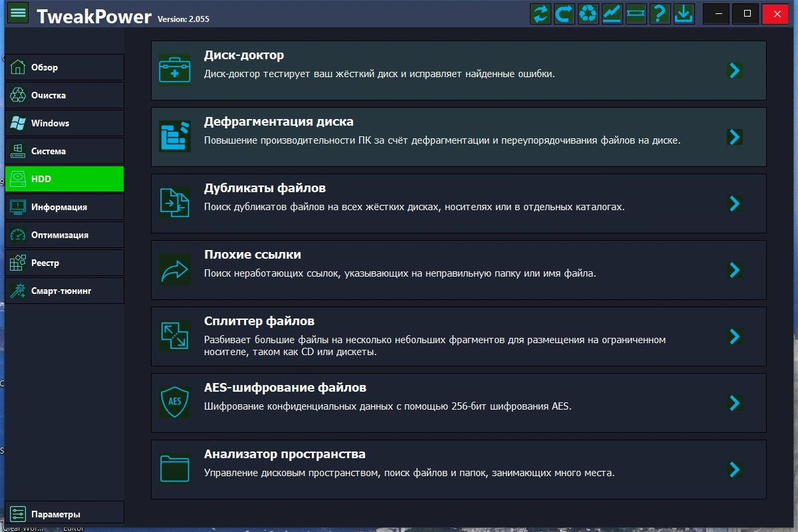
Task: Go to the Система sidebar section
Action: [65, 151]
